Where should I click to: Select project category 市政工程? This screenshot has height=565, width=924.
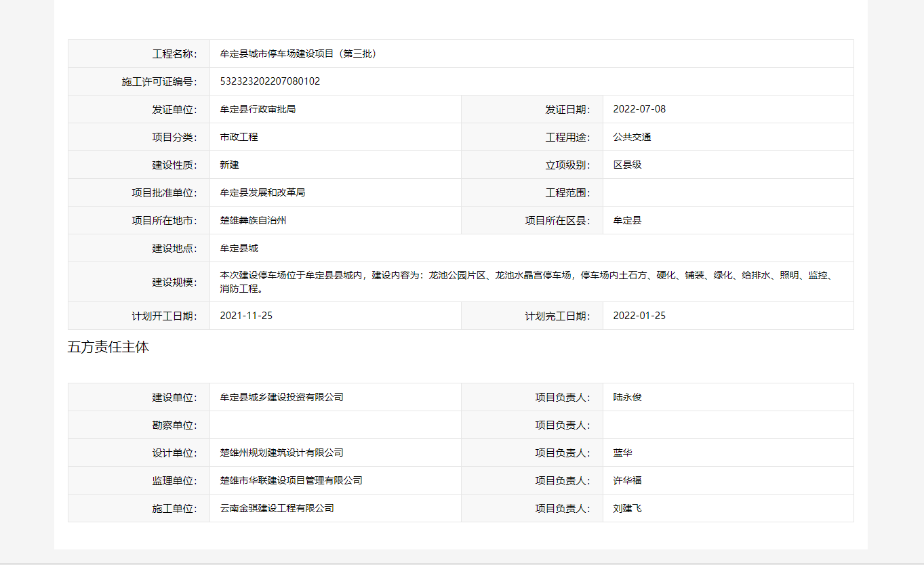pyautogui.click(x=239, y=137)
